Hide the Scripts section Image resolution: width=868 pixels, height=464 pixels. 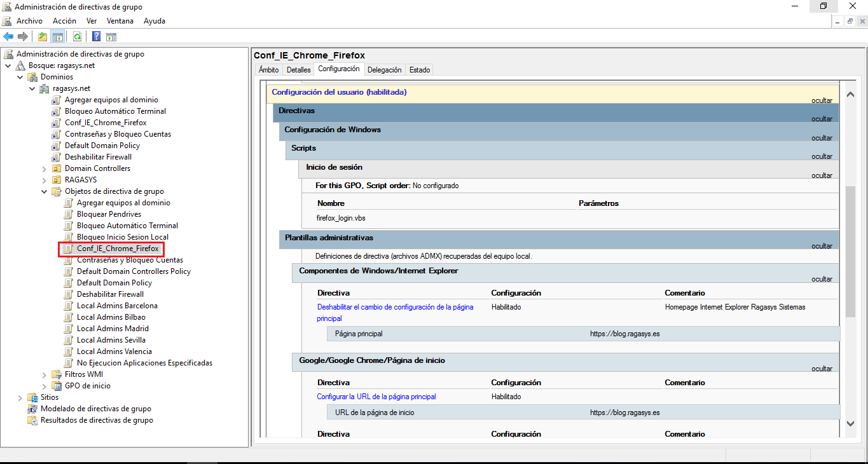pos(822,156)
